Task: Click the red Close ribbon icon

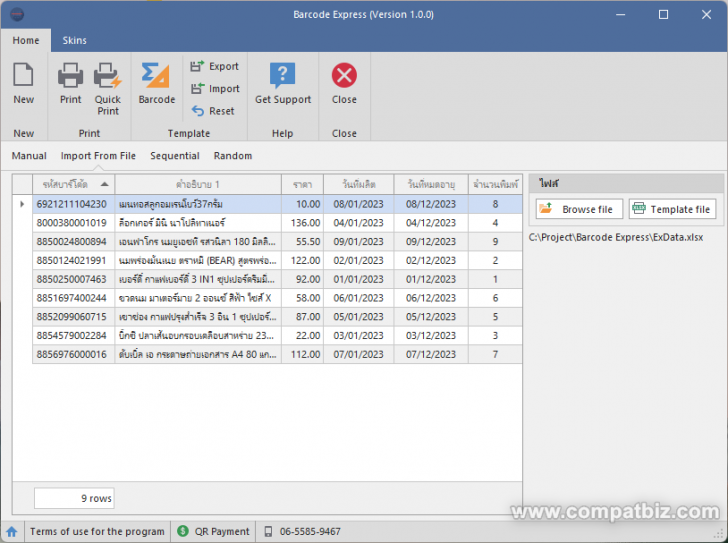Action: click(344, 75)
